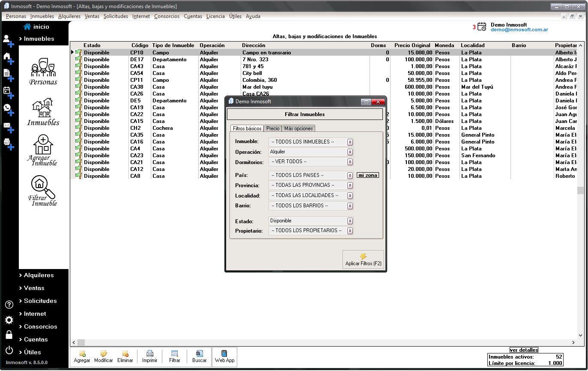Open the Provincia dropdown
Image resolution: width=588 pixels, height=371 pixels.
click(x=311, y=185)
